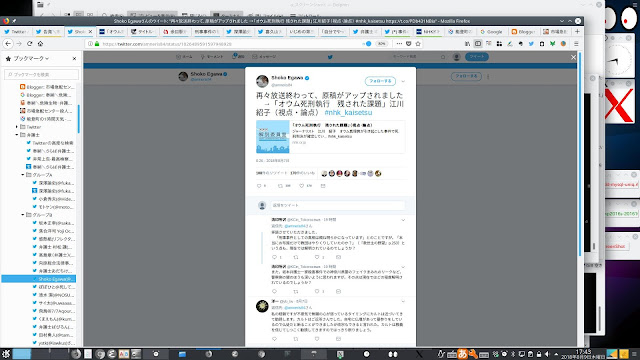Like the main tweet with the heart icon
640x360 pixels.
(x=302, y=186)
